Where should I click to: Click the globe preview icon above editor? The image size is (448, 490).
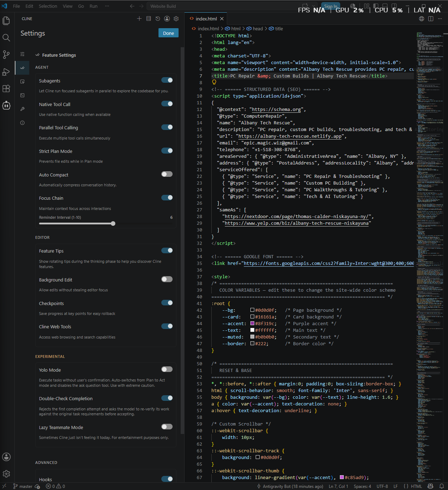click(x=422, y=19)
